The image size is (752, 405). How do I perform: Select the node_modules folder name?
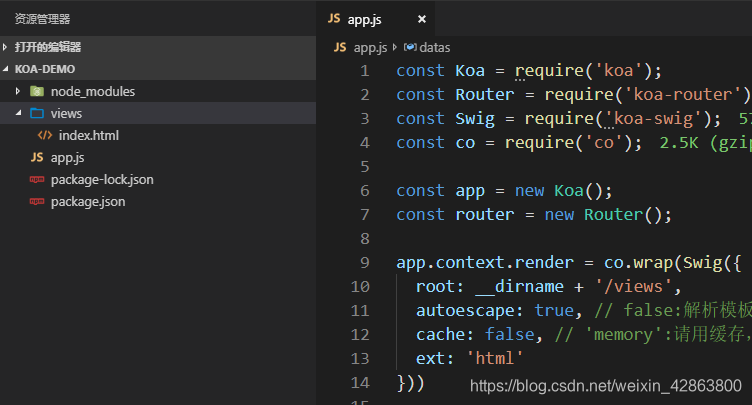pos(93,91)
